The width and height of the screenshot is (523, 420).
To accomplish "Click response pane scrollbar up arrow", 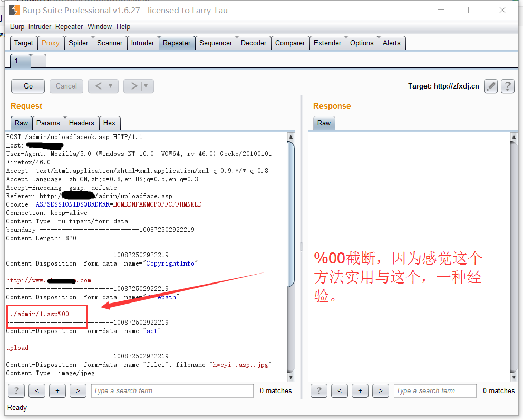I will 514,136.
